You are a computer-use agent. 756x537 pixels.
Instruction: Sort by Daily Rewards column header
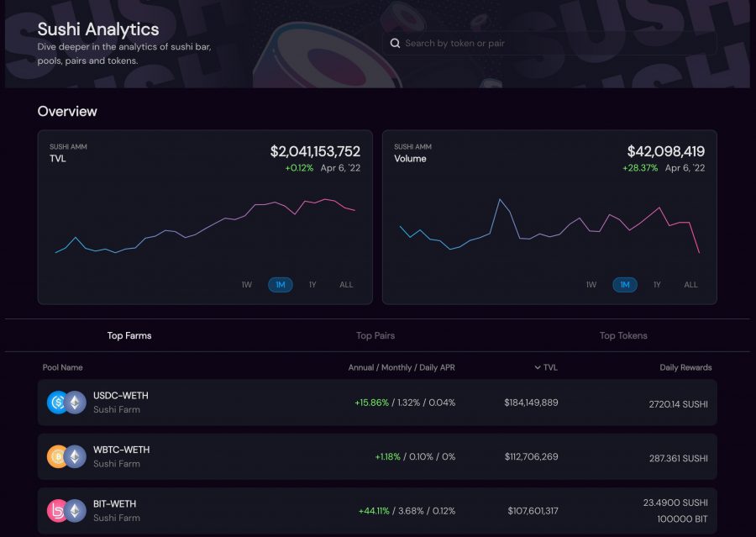click(685, 367)
